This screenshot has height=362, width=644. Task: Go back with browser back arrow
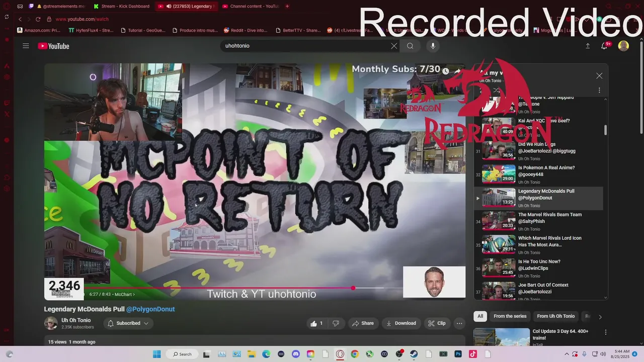(x=20, y=19)
